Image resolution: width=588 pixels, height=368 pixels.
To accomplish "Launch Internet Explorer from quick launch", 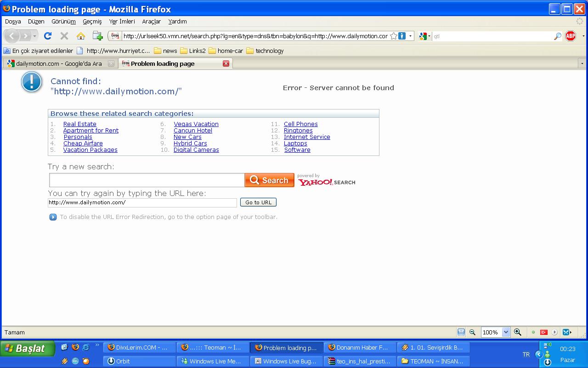I will tap(86, 347).
